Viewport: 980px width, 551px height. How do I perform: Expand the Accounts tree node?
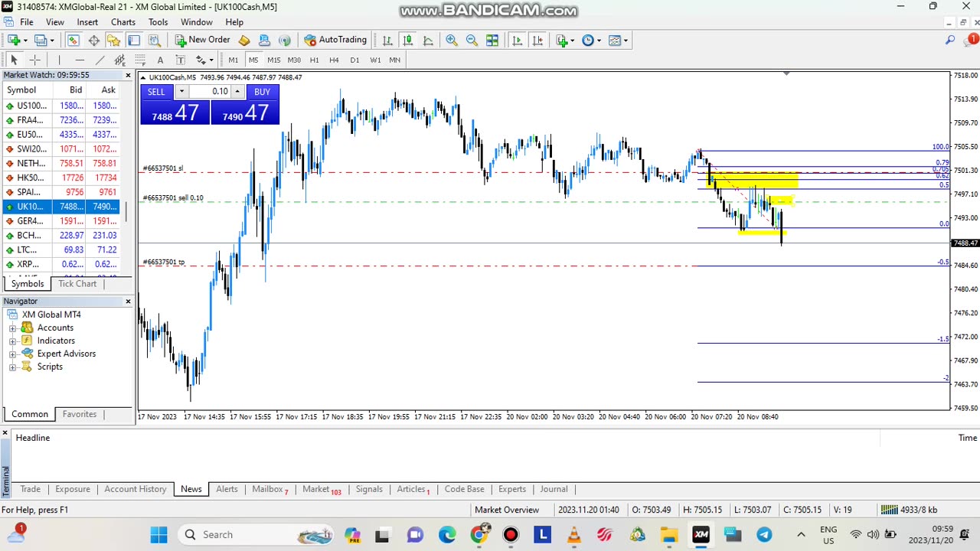point(12,328)
